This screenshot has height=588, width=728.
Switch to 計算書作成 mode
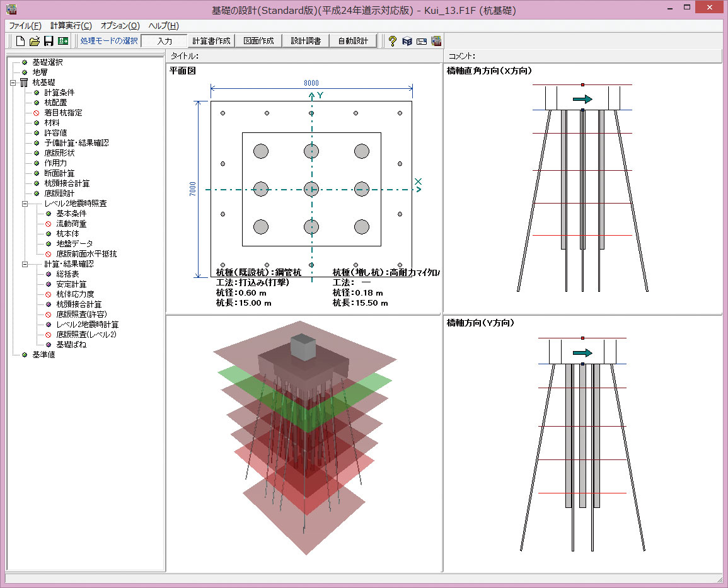point(211,42)
